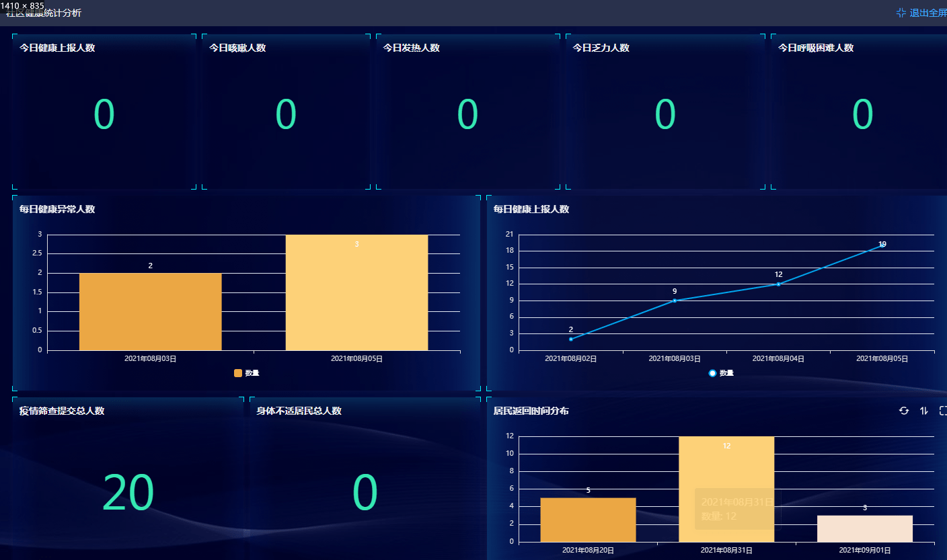Click the 今日呼吸困难人数 card title

tap(816, 48)
